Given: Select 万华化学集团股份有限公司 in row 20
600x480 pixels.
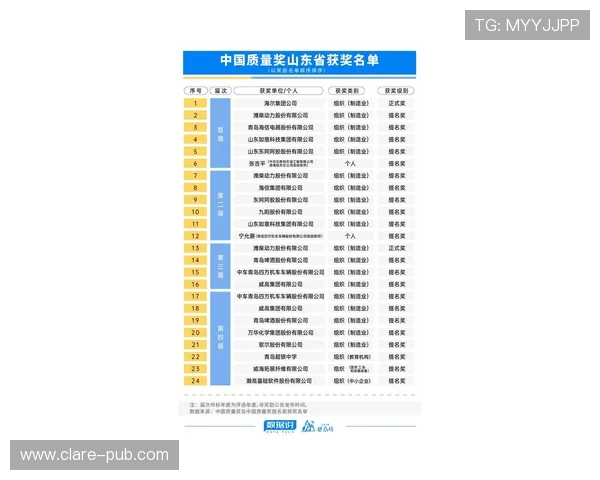Looking at the screenshot, I should tap(280, 333).
